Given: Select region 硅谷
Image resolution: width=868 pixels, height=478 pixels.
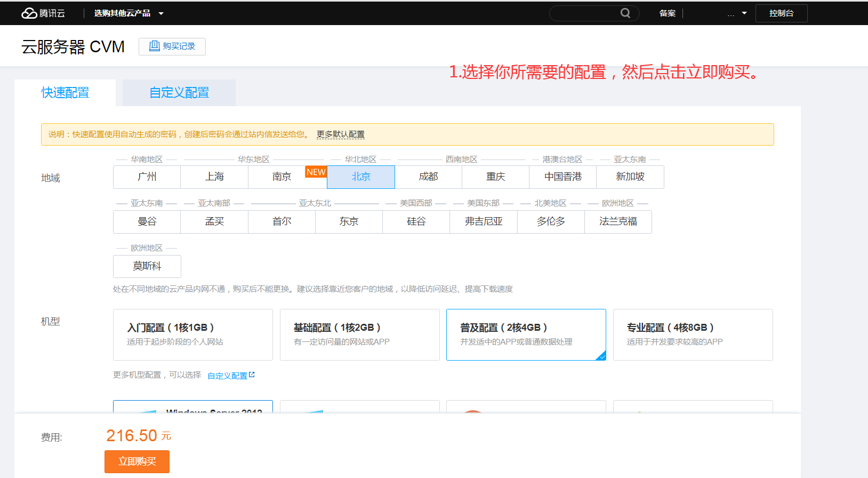Looking at the screenshot, I should pos(416,221).
